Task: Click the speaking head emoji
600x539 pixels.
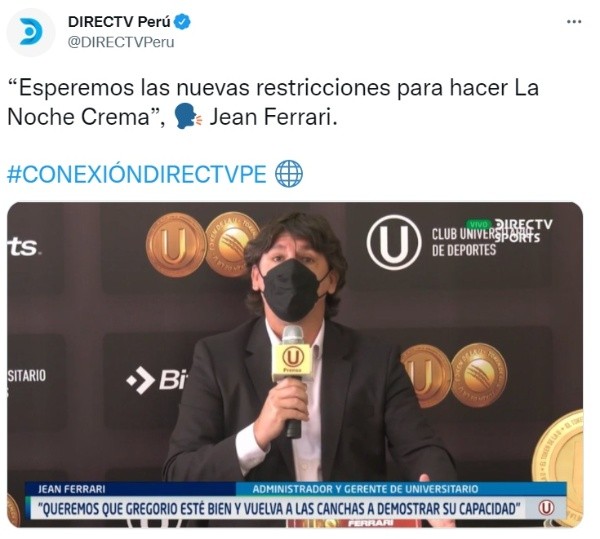Action: (x=187, y=117)
